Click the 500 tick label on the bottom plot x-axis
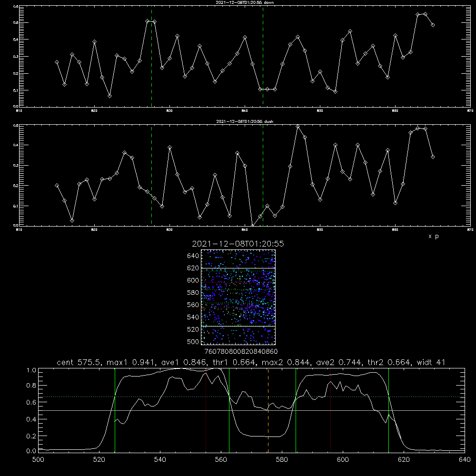The image size is (476, 476). click(x=38, y=460)
